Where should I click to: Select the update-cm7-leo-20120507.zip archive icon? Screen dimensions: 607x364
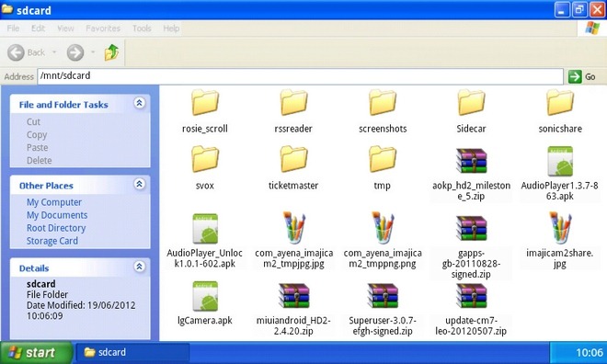(471, 296)
